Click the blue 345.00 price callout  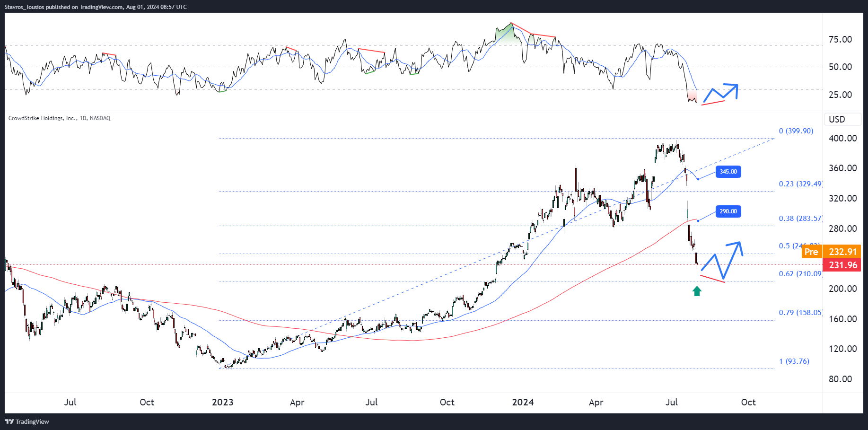[x=728, y=172]
